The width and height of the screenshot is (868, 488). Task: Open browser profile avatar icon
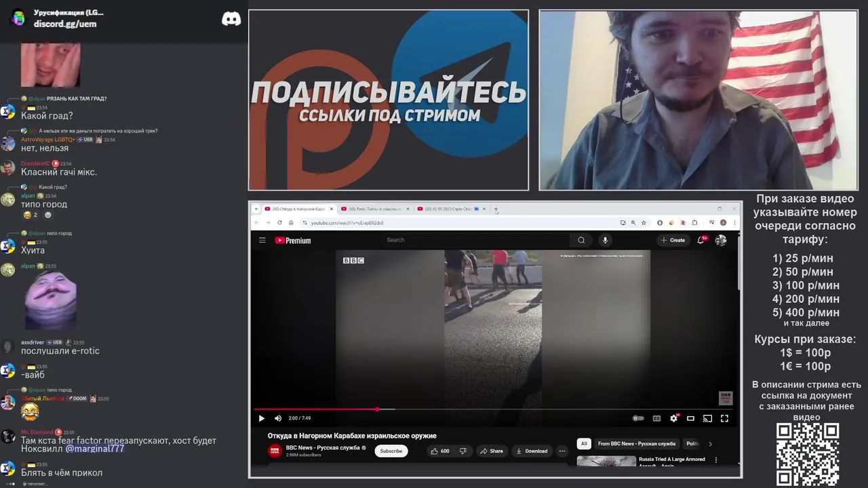(x=724, y=222)
